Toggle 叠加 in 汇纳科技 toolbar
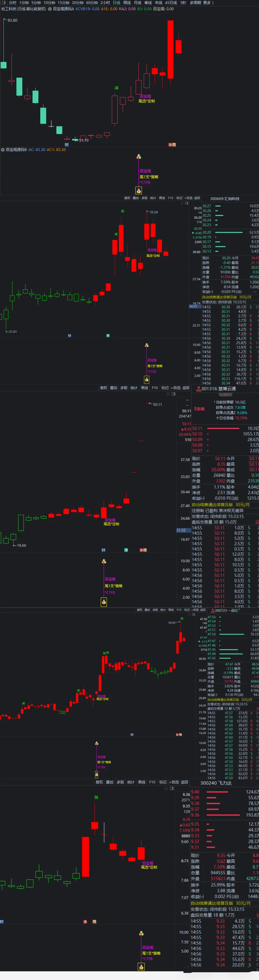This screenshot has width=259, height=980. tap(136, 198)
